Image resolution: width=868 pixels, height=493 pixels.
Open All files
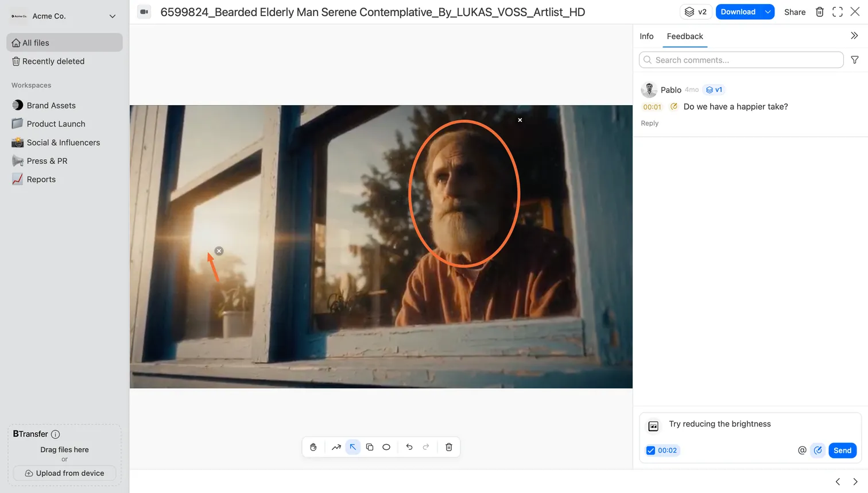tap(64, 43)
